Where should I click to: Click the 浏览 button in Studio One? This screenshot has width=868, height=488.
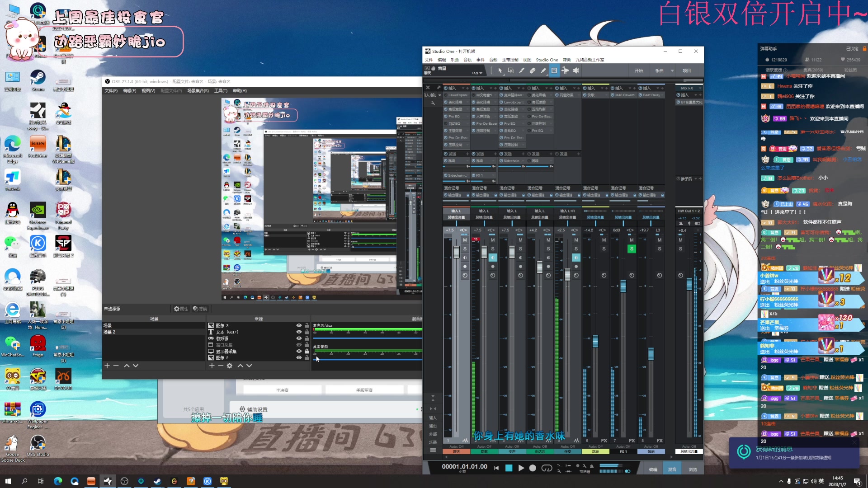[x=693, y=469]
